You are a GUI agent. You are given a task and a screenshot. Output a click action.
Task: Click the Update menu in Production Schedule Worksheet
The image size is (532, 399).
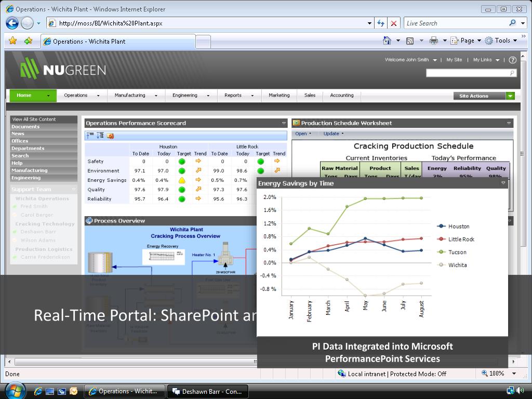(x=333, y=134)
